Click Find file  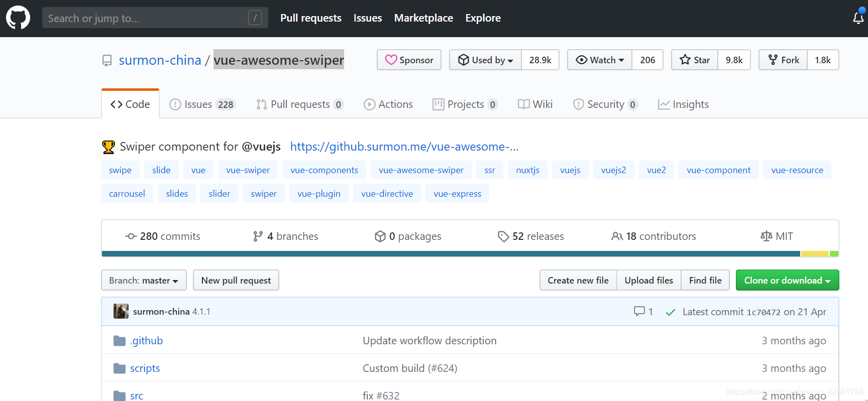705,280
